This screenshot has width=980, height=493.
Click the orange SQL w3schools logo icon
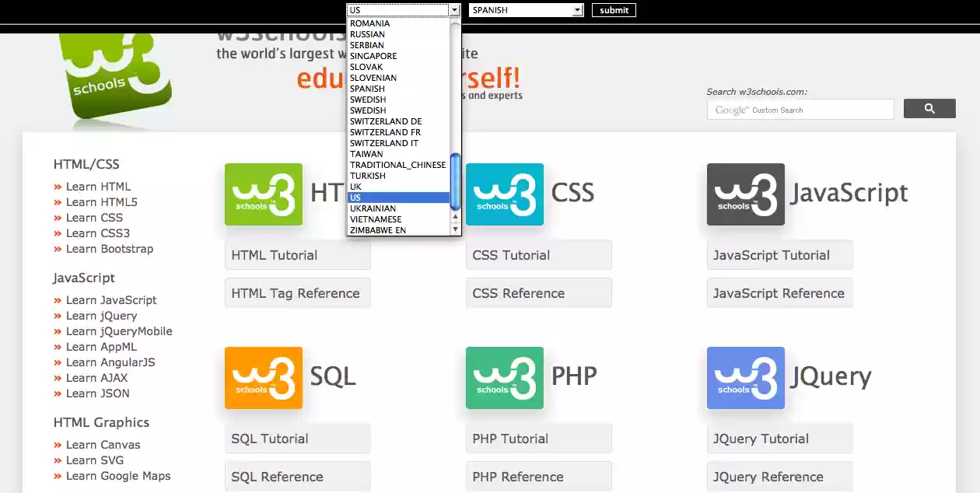pyautogui.click(x=263, y=378)
